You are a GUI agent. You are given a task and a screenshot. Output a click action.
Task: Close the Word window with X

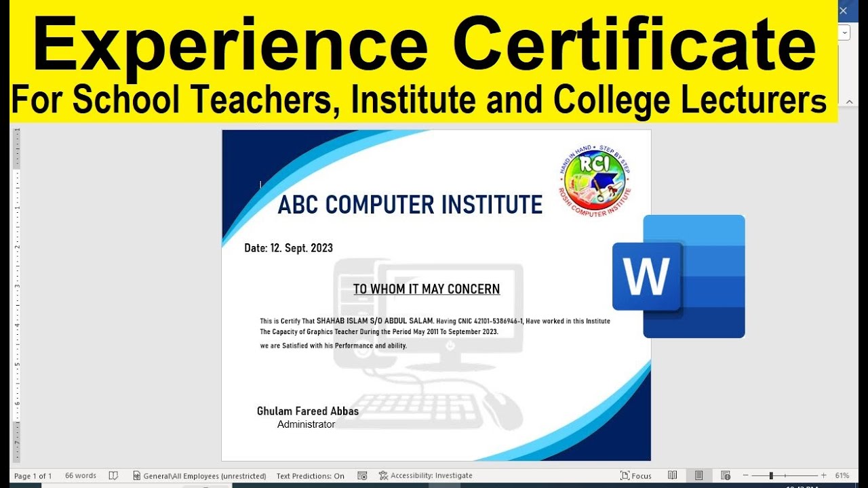[x=844, y=11]
